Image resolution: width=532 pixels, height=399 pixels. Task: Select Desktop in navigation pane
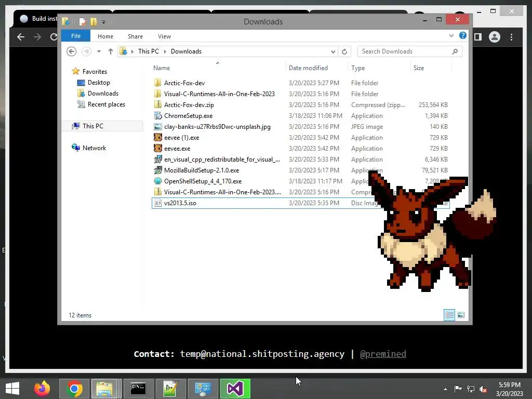click(x=99, y=83)
